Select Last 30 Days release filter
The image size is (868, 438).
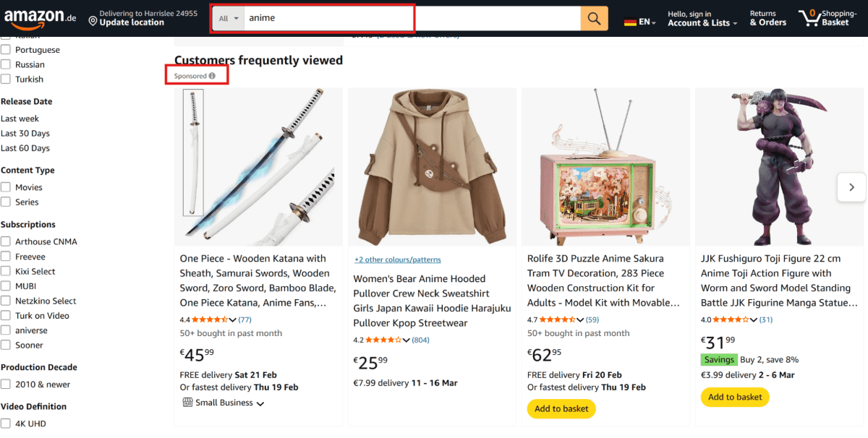pos(25,134)
